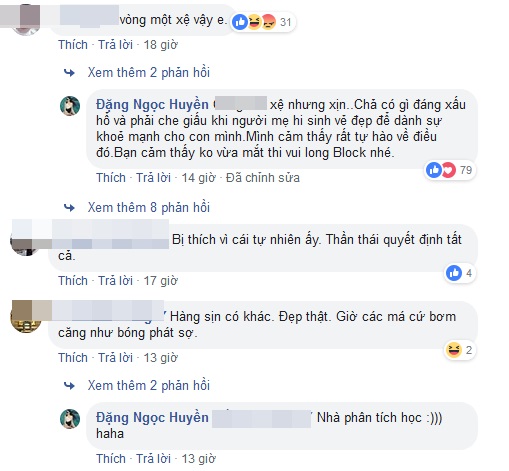Click the reply arrow icon beside 'Xem thêm 8 phản hồi'
This screenshot has width=509, height=471.
point(69,208)
